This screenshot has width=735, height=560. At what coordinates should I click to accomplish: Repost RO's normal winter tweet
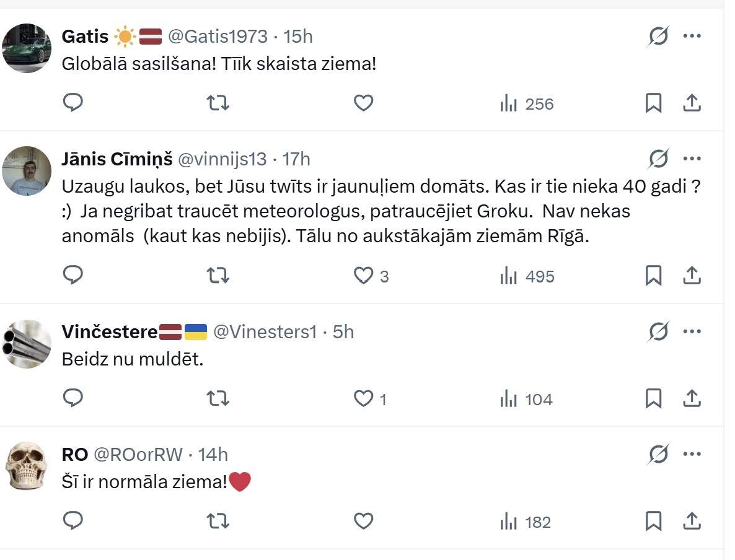click(x=218, y=522)
